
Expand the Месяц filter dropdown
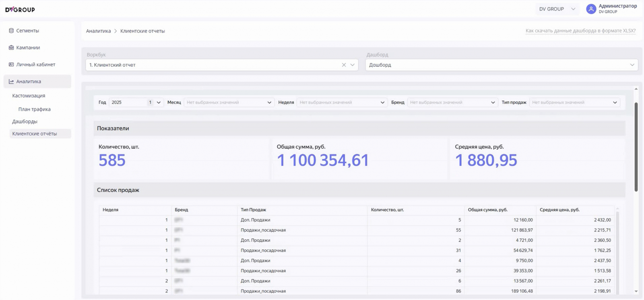[x=229, y=102]
